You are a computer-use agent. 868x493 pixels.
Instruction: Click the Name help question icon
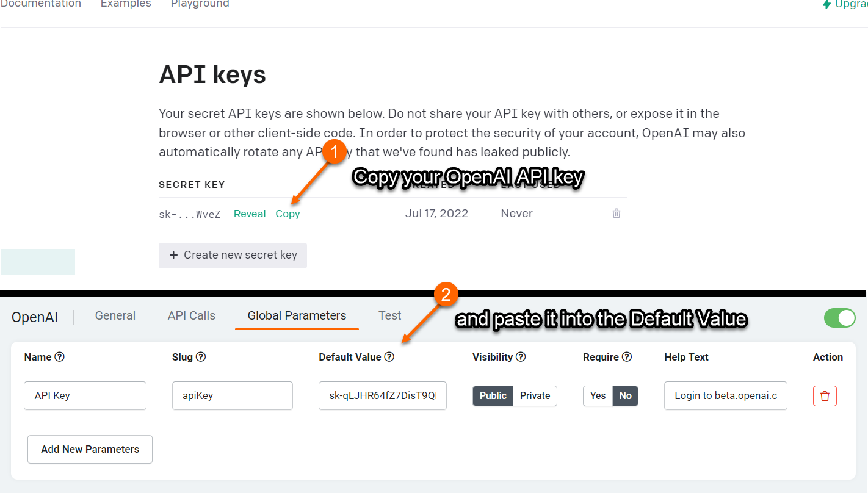point(60,357)
